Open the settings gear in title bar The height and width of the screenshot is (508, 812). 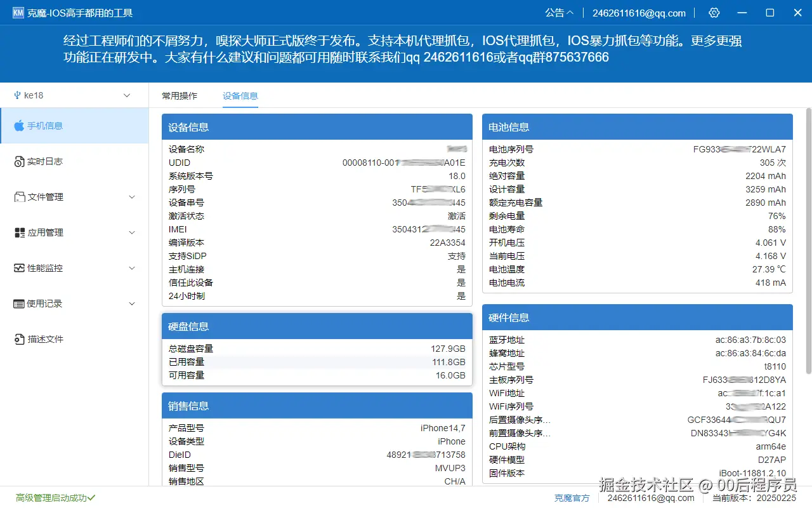714,13
